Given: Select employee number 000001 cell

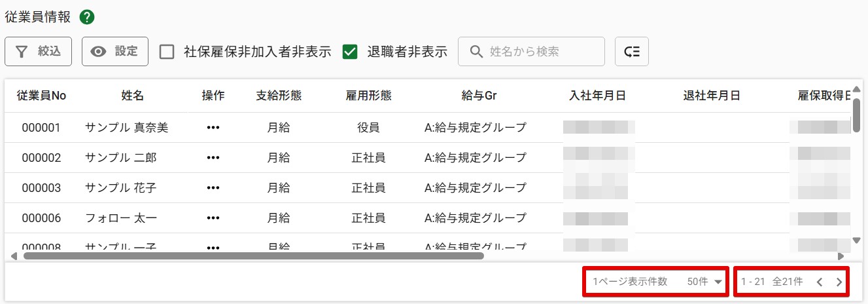Looking at the screenshot, I should point(41,128).
